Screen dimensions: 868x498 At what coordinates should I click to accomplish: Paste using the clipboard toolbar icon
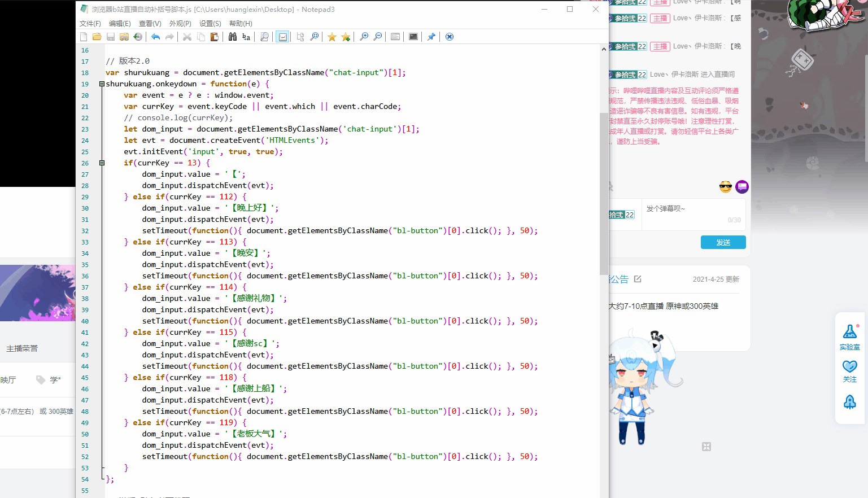pyautogui.click(x=215, y=37)
